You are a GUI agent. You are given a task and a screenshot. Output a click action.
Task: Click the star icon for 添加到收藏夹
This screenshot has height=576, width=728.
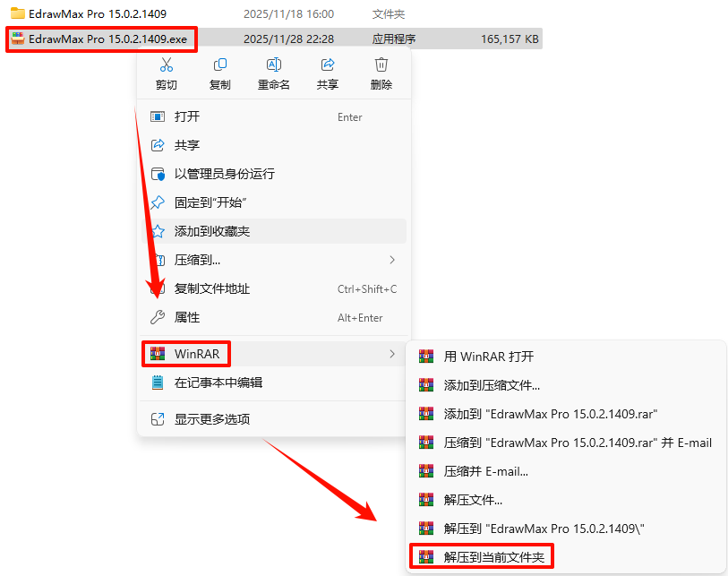pos(158,231)
